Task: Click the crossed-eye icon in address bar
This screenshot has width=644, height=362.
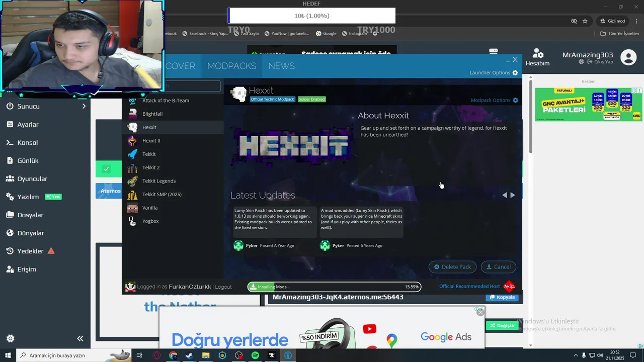Action: 574,21
